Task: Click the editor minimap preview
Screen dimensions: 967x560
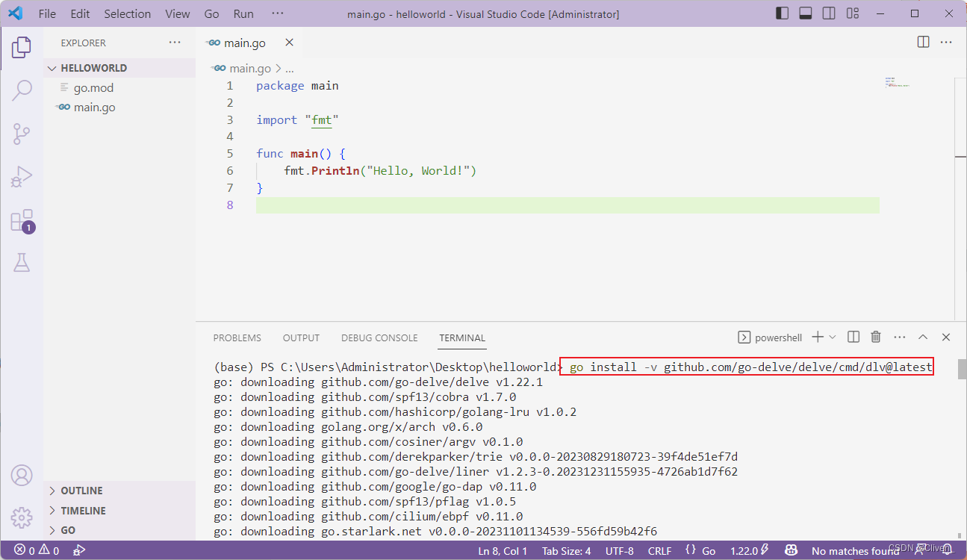Action: [898, 81]
